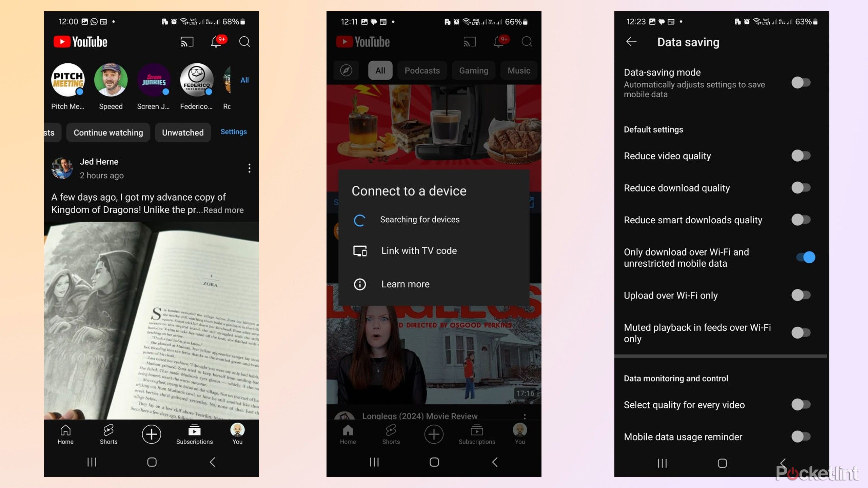
Task: Select the Podcasts tab
Action: pyautogui.click(x=421, y=70)
